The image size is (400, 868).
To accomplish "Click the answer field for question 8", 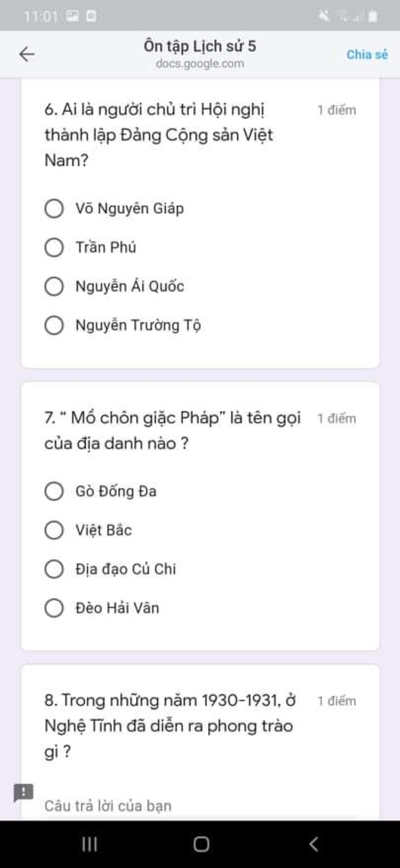I will [x=200, y=806].
